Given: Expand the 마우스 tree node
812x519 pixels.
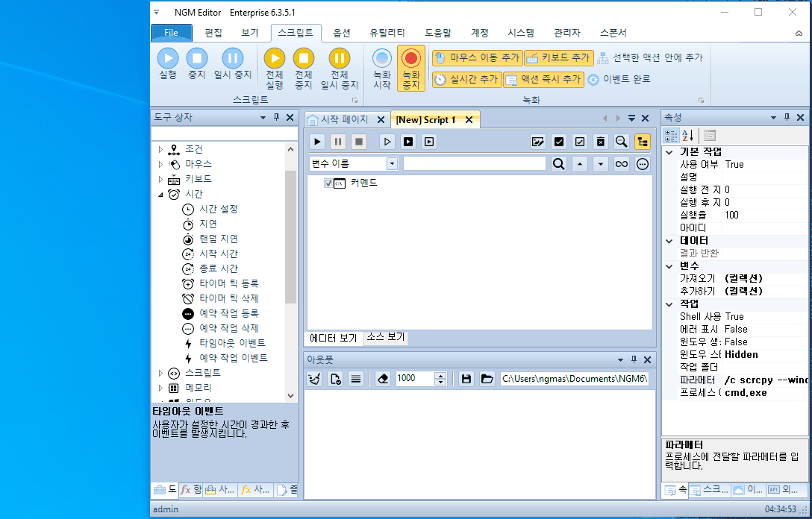Looking at the screenshot, I should coord(160,165).
